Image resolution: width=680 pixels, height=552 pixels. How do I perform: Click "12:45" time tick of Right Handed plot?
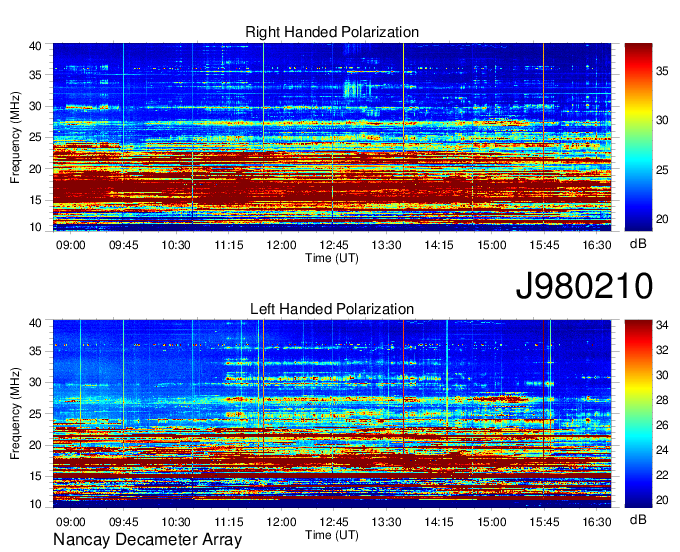point(334,245)
